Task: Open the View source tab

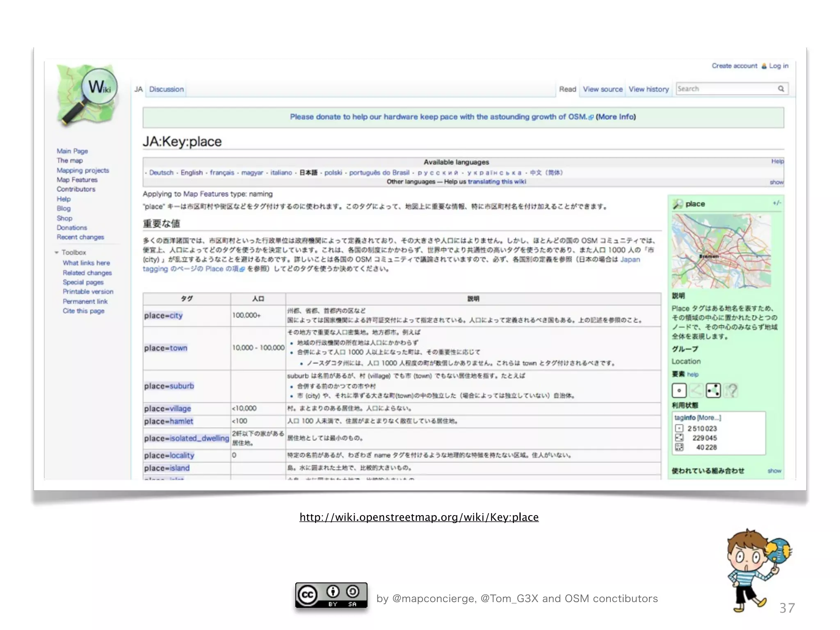Action: (x=603, y=89)
